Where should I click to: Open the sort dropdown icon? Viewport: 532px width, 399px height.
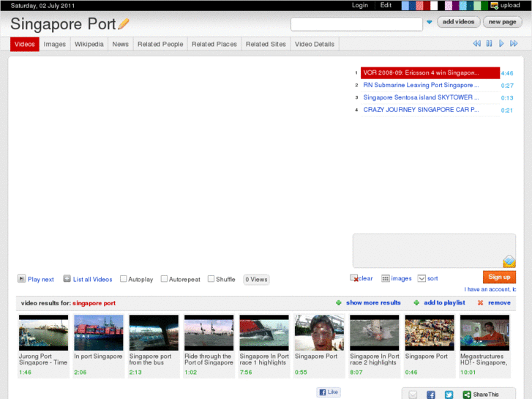(422, 278)
